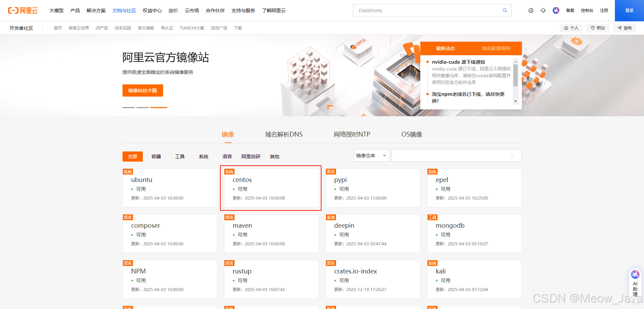
Task: Open the 权益中心 menu item
Action: coord(152,11)
